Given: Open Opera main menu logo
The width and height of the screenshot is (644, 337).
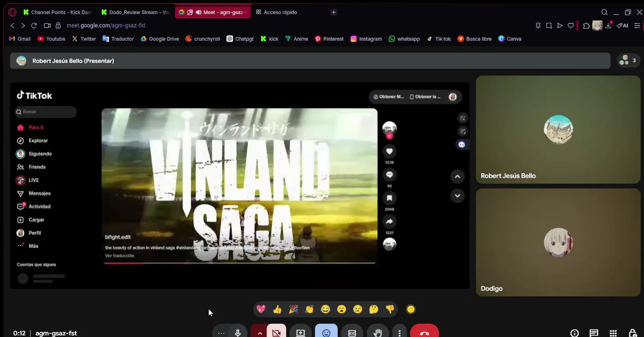Looking at the screenshot, I should [12, 12].
